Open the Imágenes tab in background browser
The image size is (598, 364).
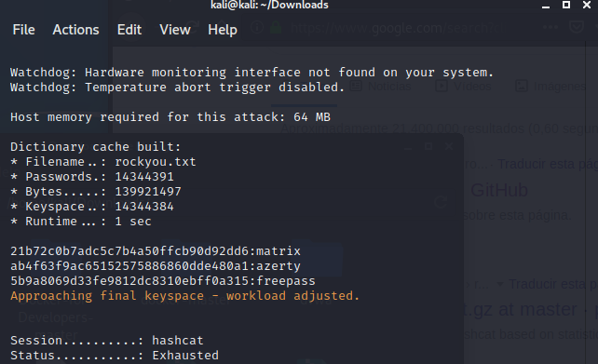(x=550, y=87)
